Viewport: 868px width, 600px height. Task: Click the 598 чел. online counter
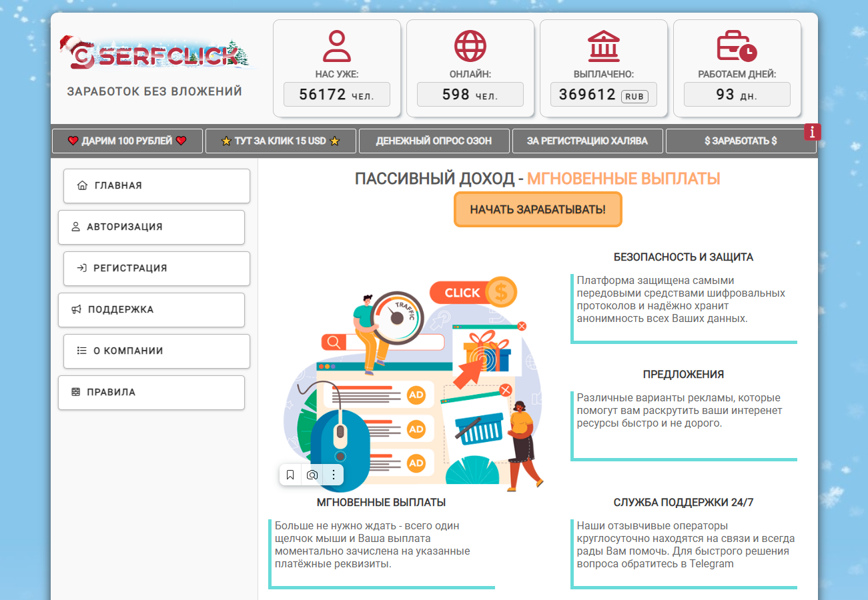(470, 95)
